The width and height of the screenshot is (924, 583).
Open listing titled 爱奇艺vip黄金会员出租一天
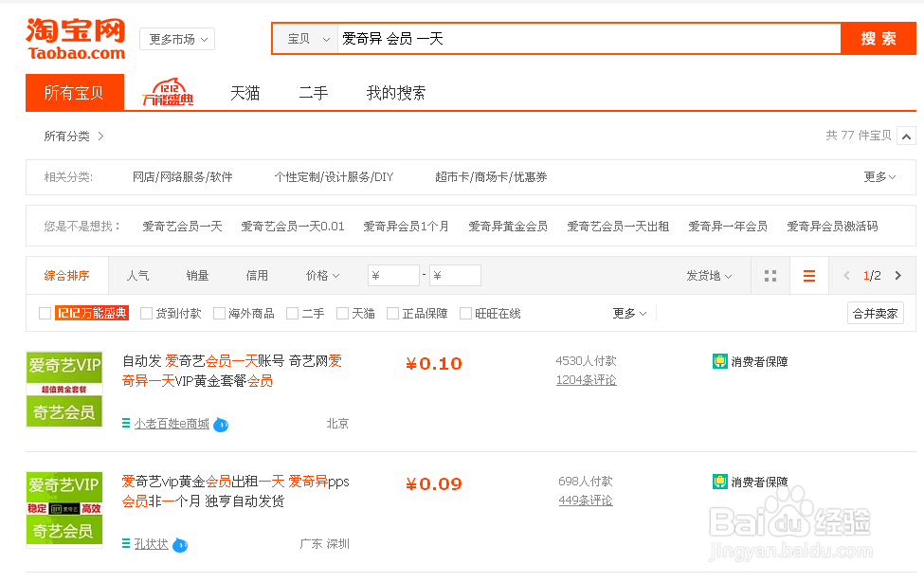[236, 491]
